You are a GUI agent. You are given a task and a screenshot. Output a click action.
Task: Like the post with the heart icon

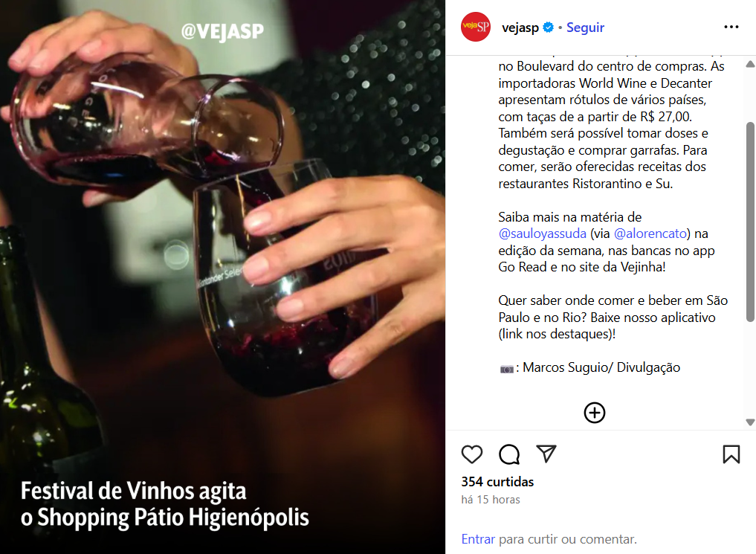tap(471, 454)
